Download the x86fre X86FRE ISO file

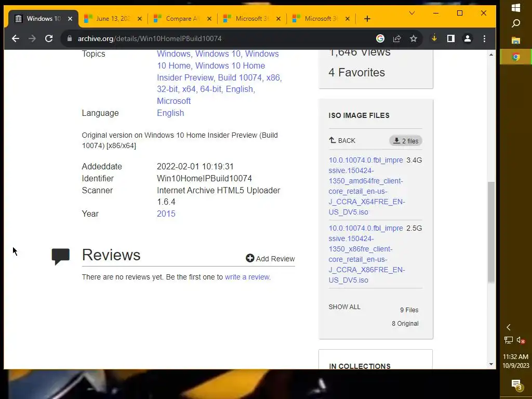coord(366,254)
